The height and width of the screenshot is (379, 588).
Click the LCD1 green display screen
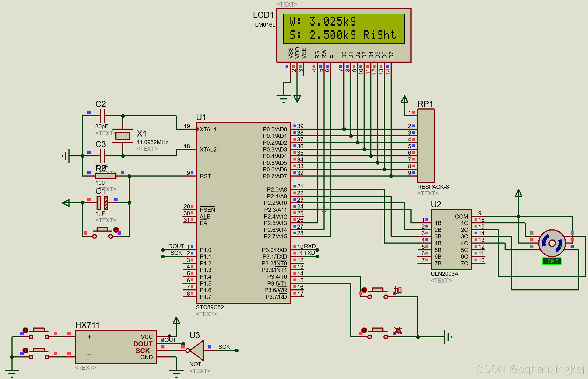[344, 28]
